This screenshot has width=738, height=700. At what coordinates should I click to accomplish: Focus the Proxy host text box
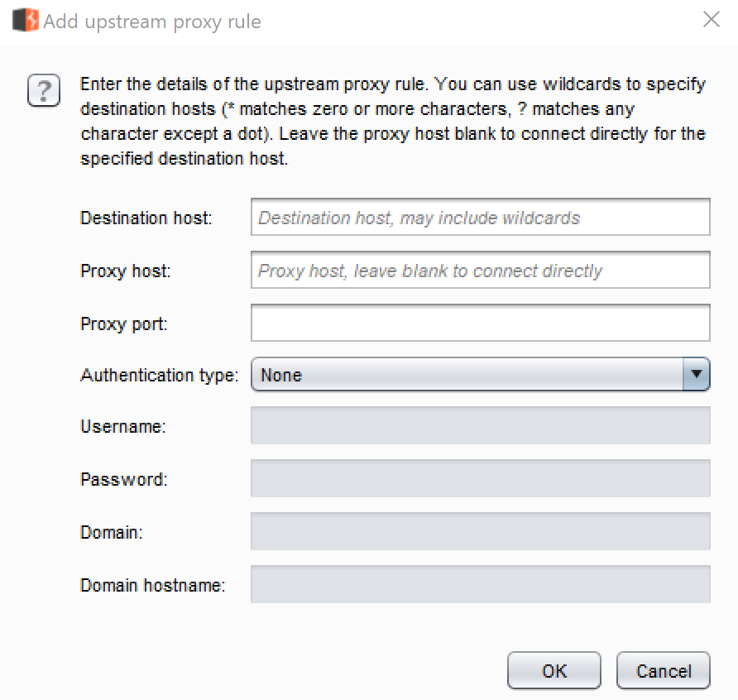tap(480, 271)
